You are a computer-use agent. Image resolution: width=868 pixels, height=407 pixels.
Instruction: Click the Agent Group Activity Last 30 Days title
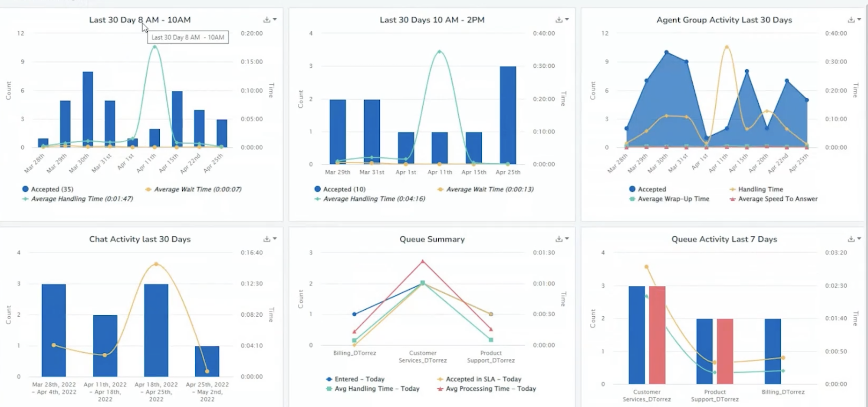pyautogui.click(x=724, y=20)
